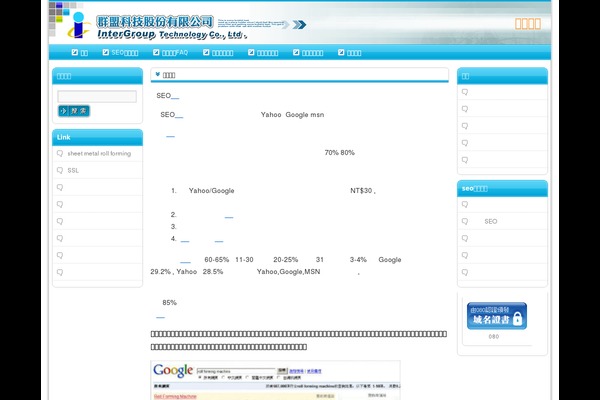Click the domain name certificate badge

pos(497,316)
